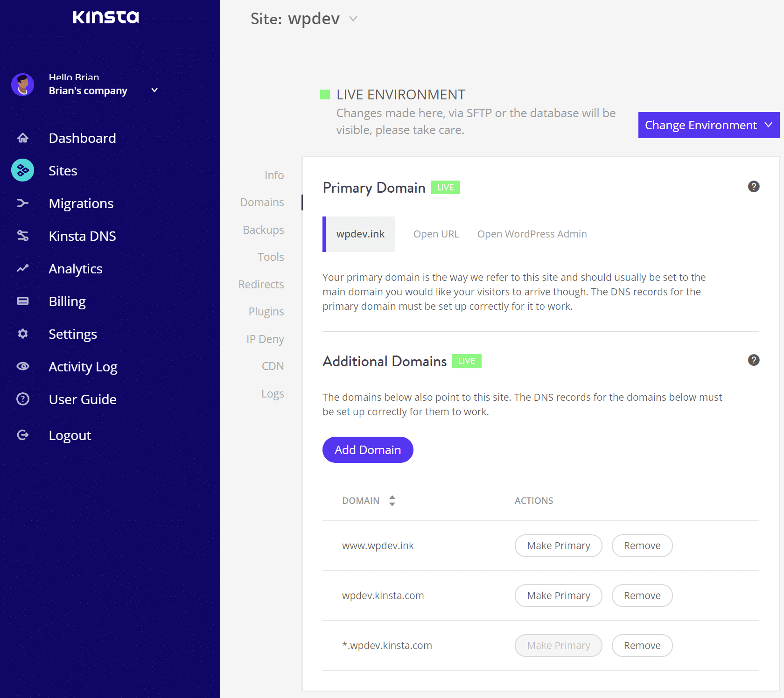
Task: Click the Kinsta logo
Action: click(106, 17)
